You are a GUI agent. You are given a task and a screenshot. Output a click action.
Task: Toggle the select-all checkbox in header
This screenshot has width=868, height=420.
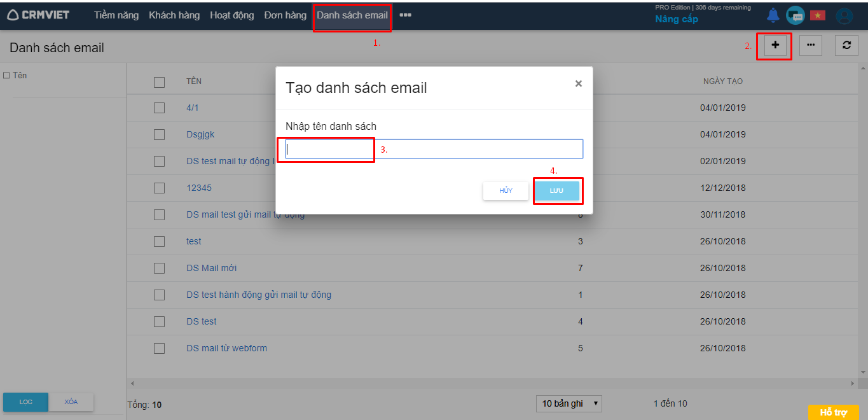click(159, 82)
